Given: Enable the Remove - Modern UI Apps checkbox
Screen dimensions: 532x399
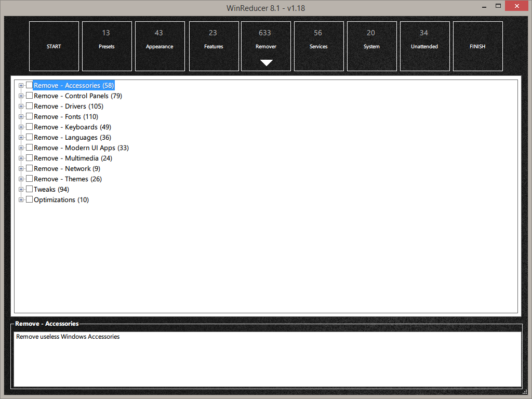Looking at the screenshot, I should (x=30, y=148).
